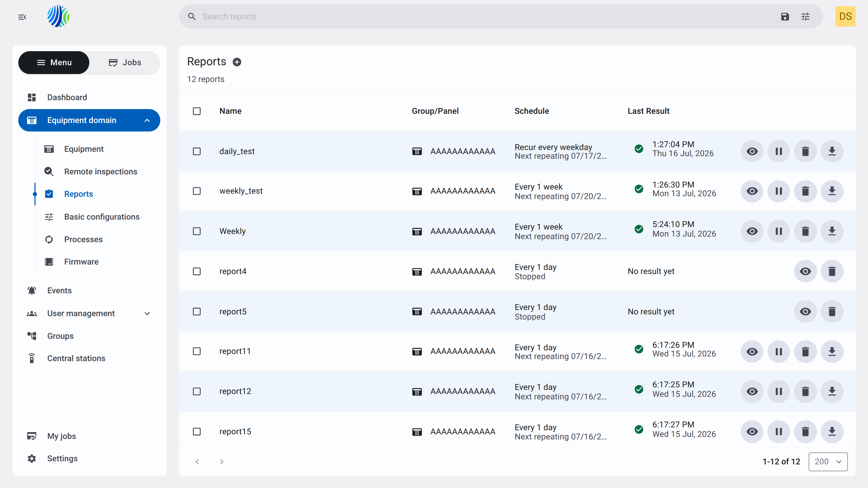Viewport: 868px width, 488px height.
Task: Open Remote inspections in sidebar
Action: (x=100, y=171)
